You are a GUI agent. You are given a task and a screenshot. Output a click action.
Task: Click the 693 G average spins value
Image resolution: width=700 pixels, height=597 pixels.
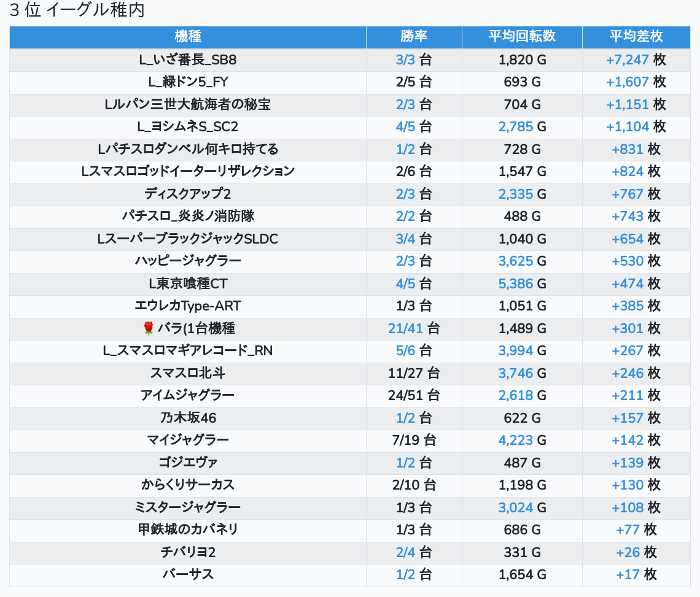point(522,82)
